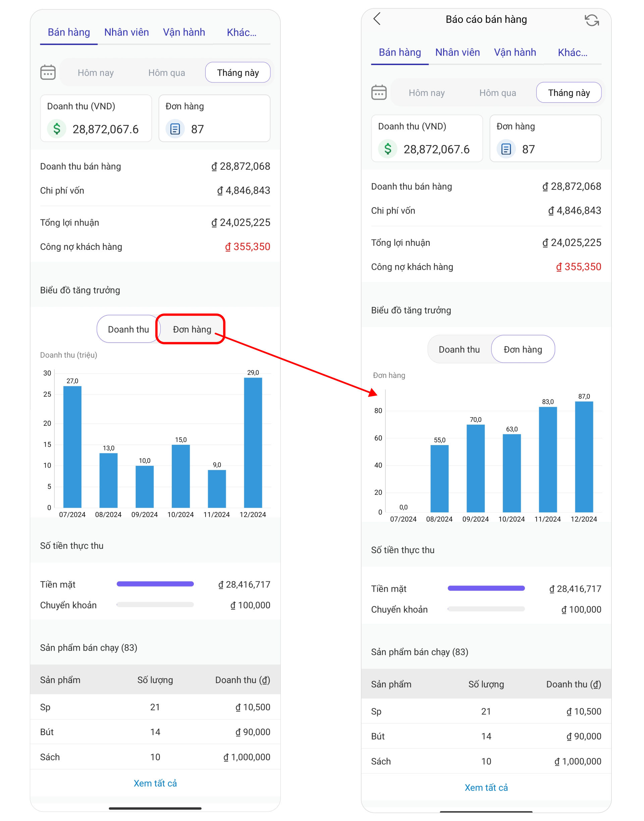Select the Bút product row in left screen
This screenshot has width=644, height=821.
pyautogui.click(x=155, y=732)
